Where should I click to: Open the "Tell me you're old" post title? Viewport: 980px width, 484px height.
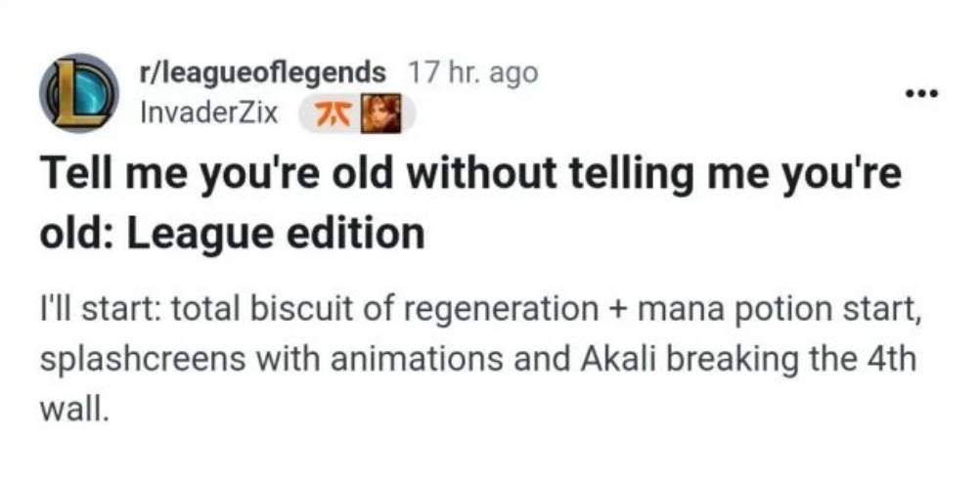(x=469, y=183)
